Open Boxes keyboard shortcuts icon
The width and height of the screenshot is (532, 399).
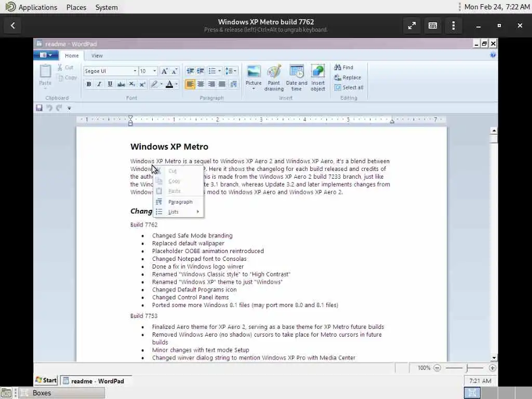[433, 25]
